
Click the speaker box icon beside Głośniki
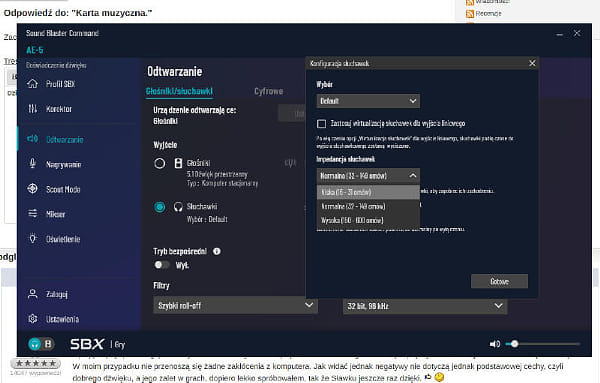(x=178, y=163)
